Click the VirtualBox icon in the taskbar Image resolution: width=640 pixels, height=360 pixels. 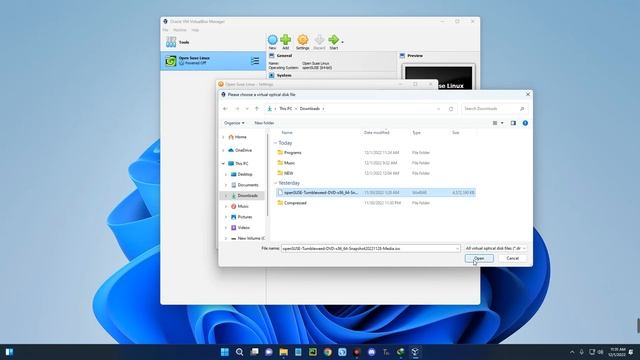[x=415, y=352]
